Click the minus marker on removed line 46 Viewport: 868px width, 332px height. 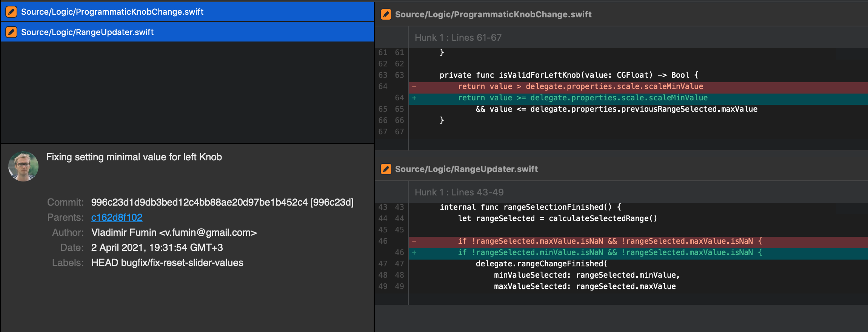pos(414,241)
